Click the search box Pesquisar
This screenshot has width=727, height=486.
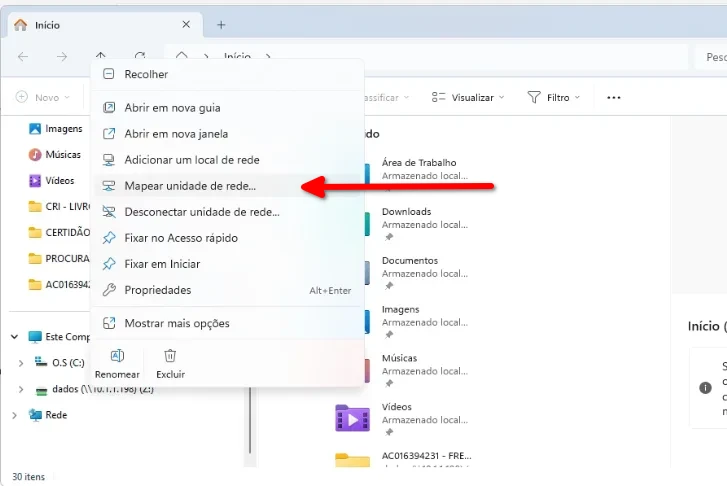click(x=711, y=57)
